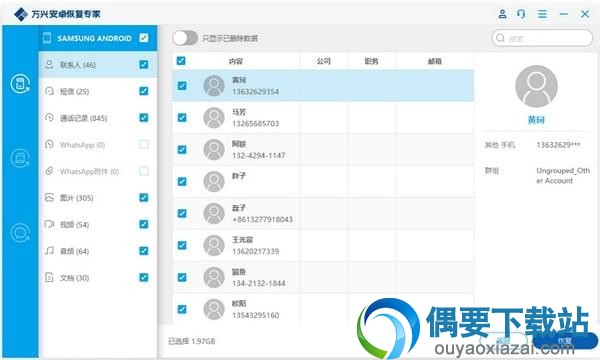Click the audio (64) music note icon
Image resolution: width=600 pixels, height=360 pixels.
point(49,251)
